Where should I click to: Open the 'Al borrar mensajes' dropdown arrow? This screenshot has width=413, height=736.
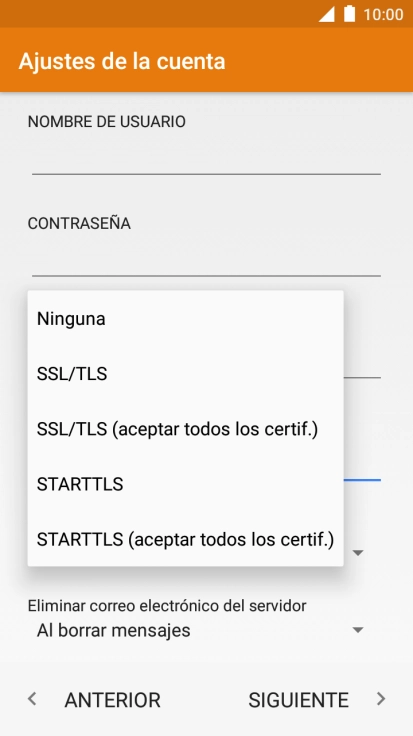358,630
